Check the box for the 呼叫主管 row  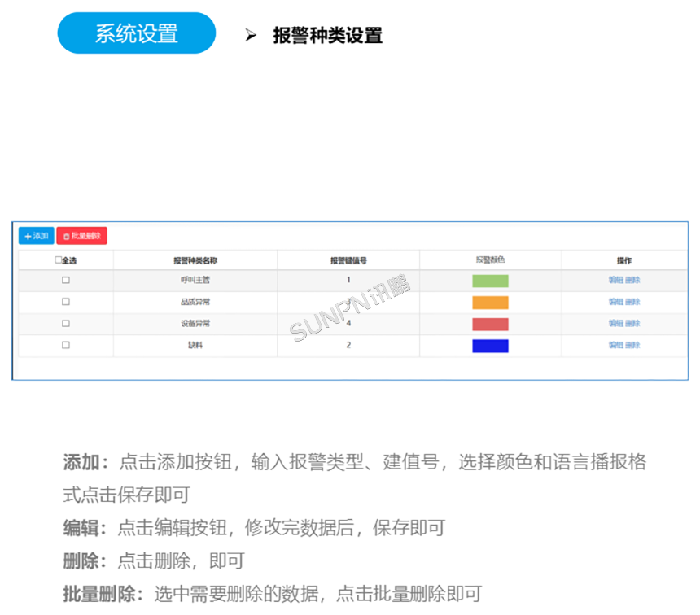[66, 280]
